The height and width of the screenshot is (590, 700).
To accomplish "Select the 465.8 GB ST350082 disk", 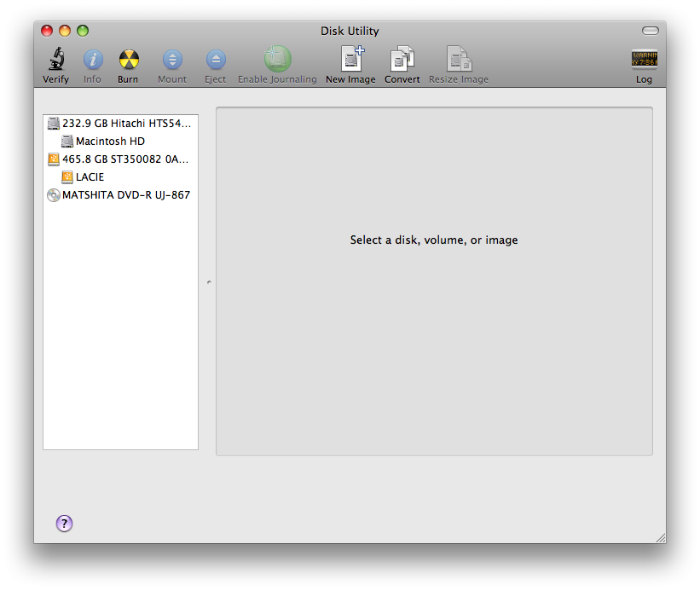I will pyautogui.click(x=125, y=159).
